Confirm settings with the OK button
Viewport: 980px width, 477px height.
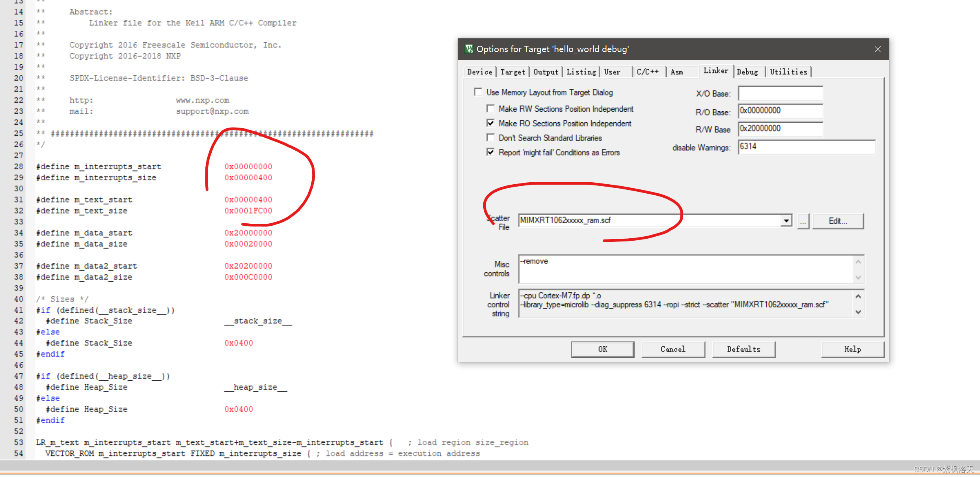click(x=602, y=349)
